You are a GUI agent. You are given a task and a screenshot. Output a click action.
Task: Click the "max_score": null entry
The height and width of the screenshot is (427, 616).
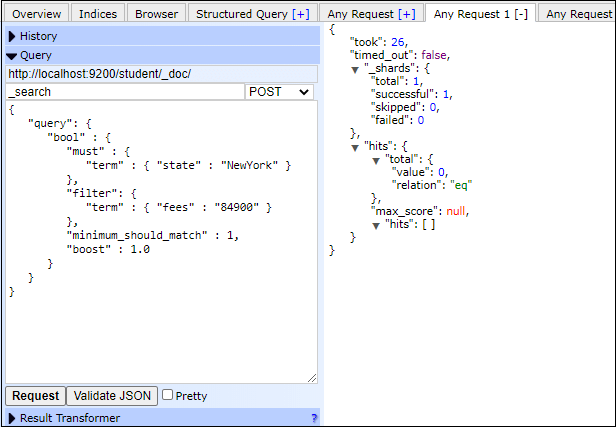[420, 211]
